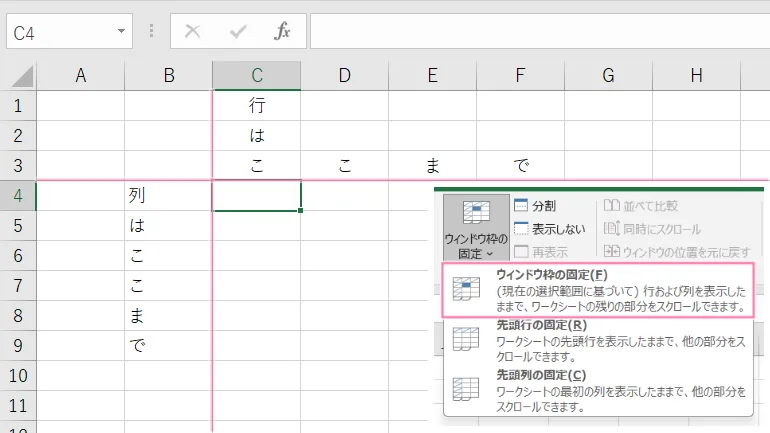Click cell B6 containing こ
Image resolution: width=770 pixels, height=433 pixels.
point(169,256)
